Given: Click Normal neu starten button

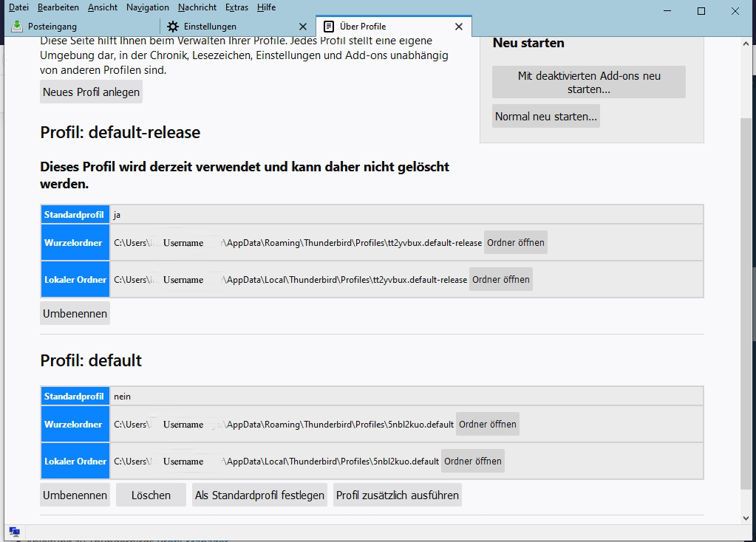Looking at the screenshot, I should (x=546, y=117).
